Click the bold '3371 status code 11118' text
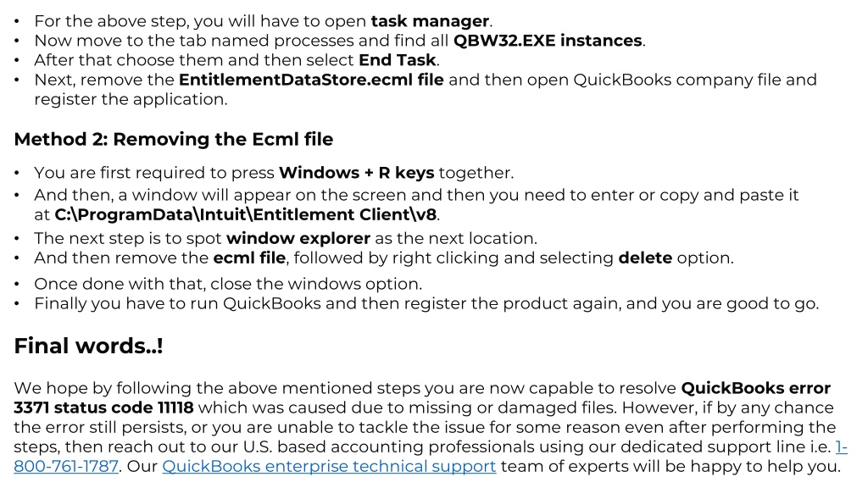The image size is (868, 488). click(103, 408)
